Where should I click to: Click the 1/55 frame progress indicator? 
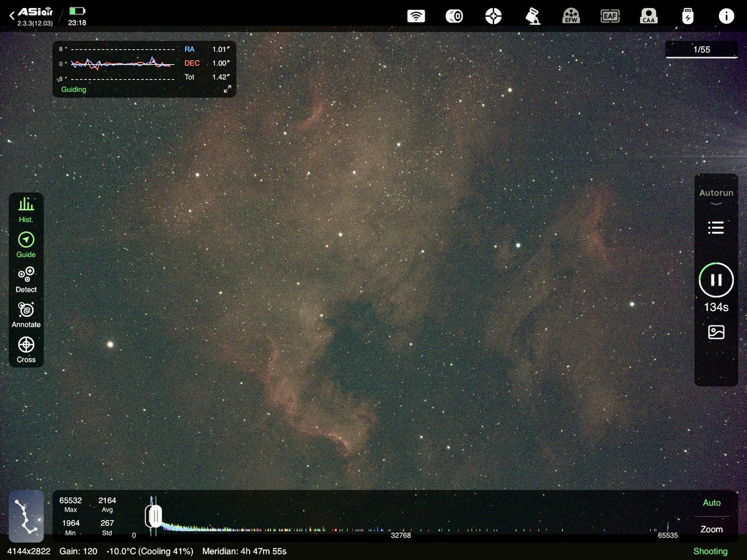702,50
